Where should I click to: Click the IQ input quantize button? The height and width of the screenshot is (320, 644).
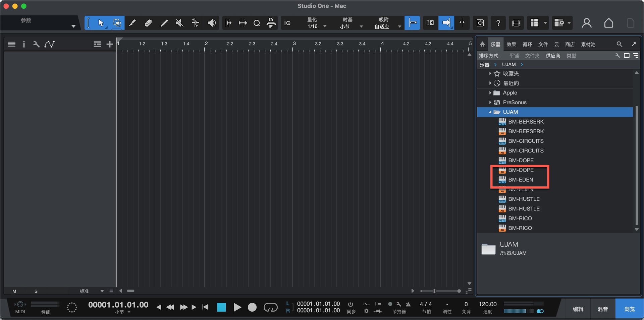(x=287, y=23)
